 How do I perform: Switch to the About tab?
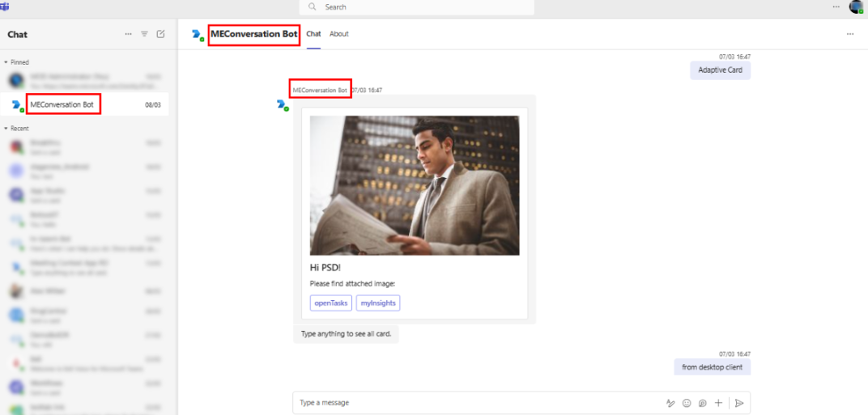[339, 34]
